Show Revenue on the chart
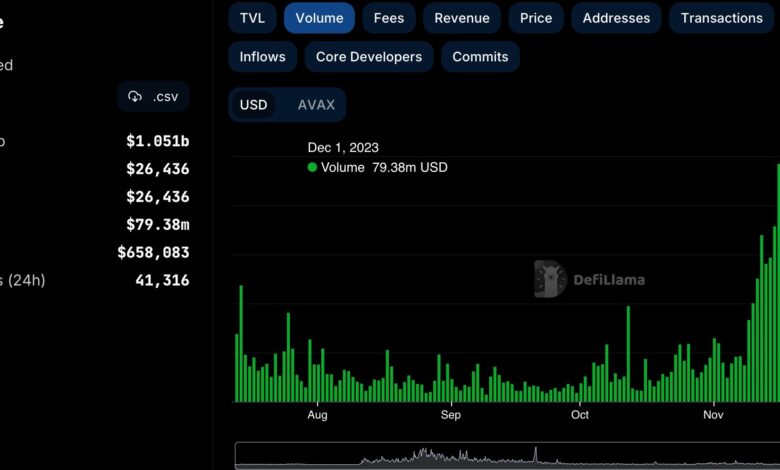The width and height of the screenshot is (780, 470). pos(462,18)
